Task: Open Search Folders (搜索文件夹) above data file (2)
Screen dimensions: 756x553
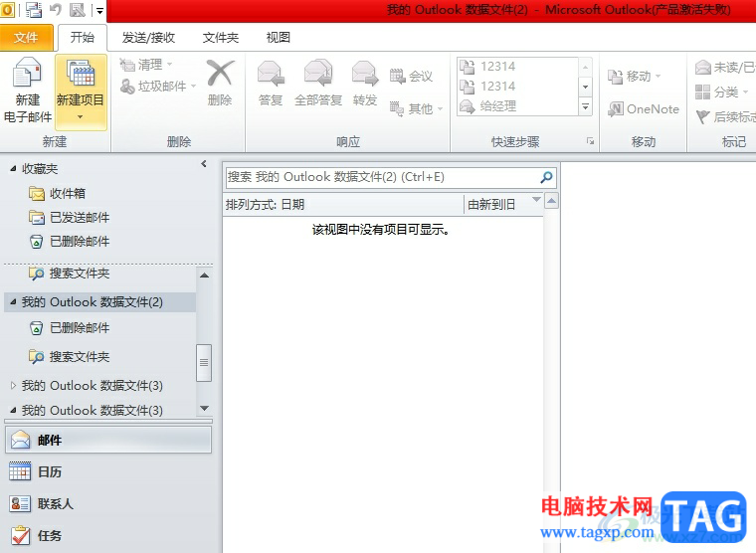Action: (x=69, y=274)
